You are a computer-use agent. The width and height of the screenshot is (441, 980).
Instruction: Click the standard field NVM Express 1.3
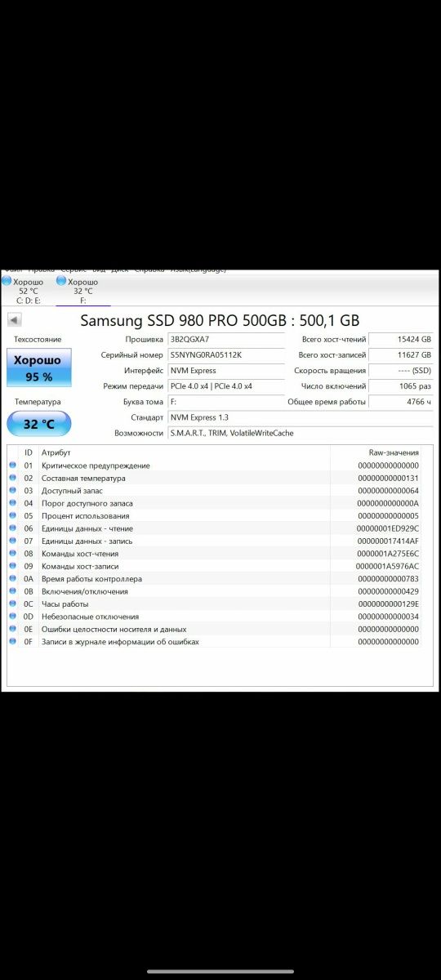pos(300,417)
